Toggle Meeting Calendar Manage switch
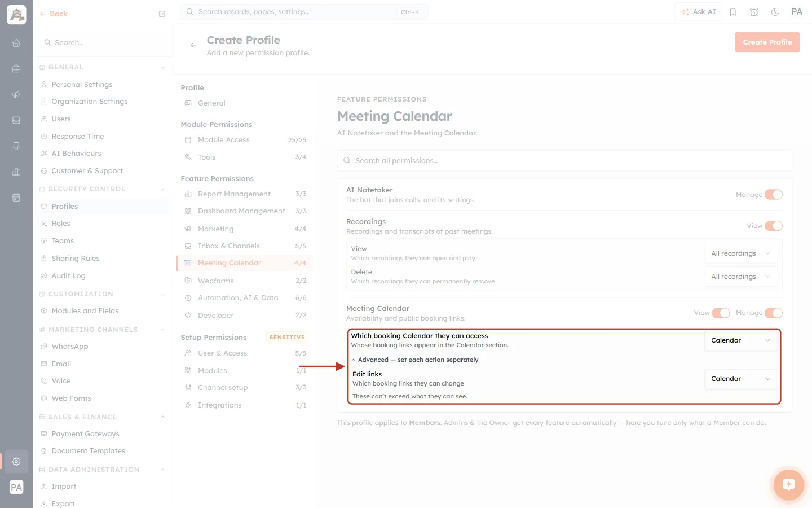Image resolution: width=812 pixels, height=508 pixels. click(774, 313)
